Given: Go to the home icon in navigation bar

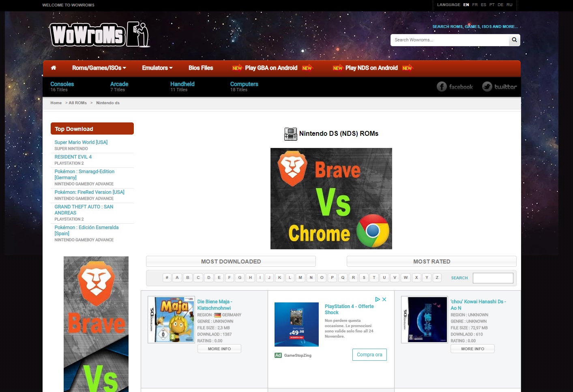Looking at the screenshot, I should point(54,68).
